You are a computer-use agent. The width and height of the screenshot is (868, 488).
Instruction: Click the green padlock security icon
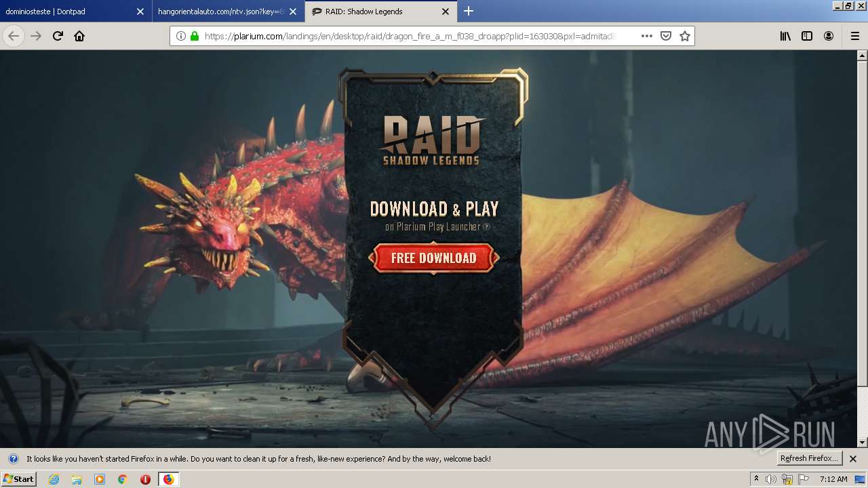click(x=195, y=36)
